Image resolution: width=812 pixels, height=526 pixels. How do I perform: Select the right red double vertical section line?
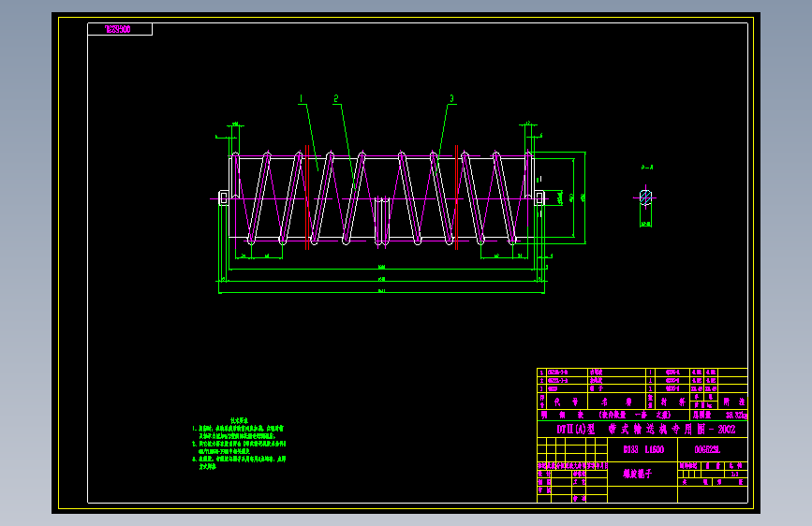[x=456, y=197]
